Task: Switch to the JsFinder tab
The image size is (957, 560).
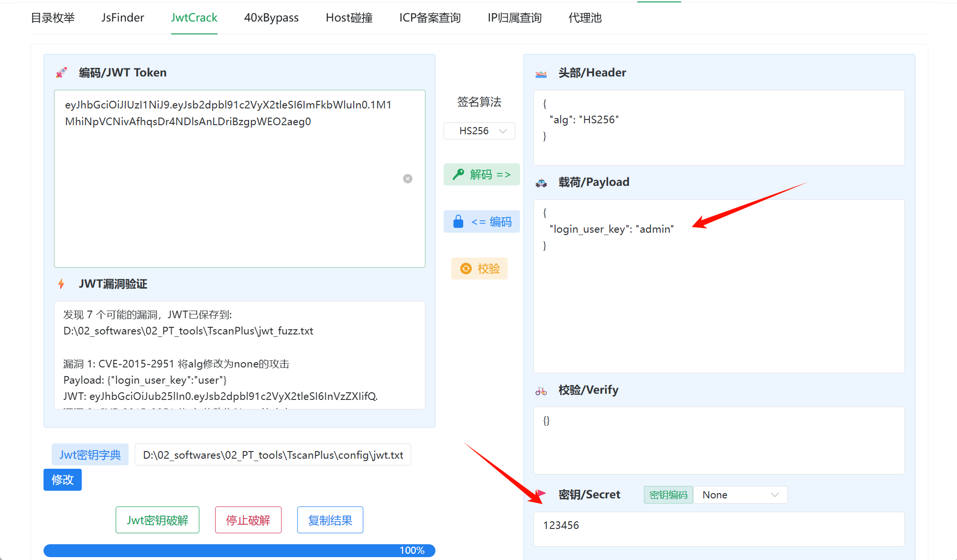Action: click(x=123, y=18)
